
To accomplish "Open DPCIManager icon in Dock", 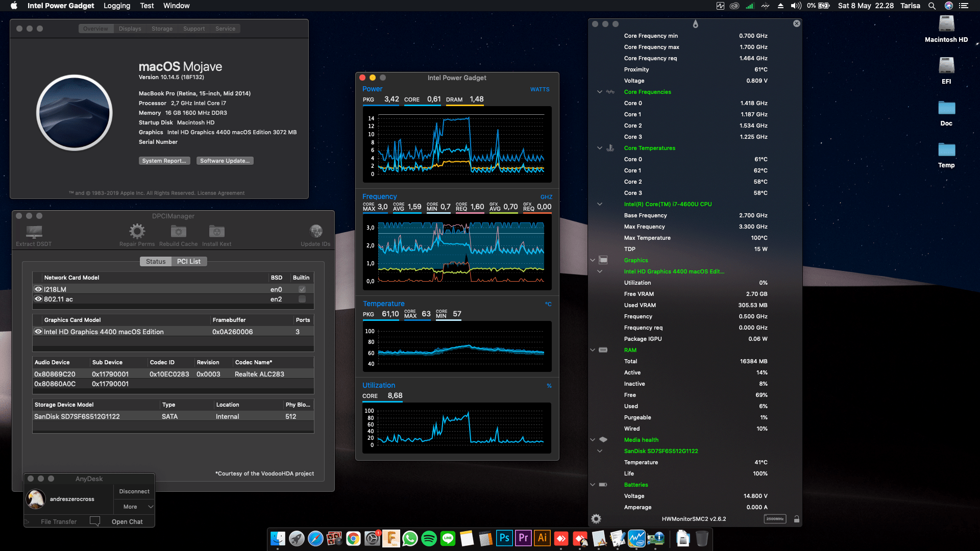I will 655,539.
